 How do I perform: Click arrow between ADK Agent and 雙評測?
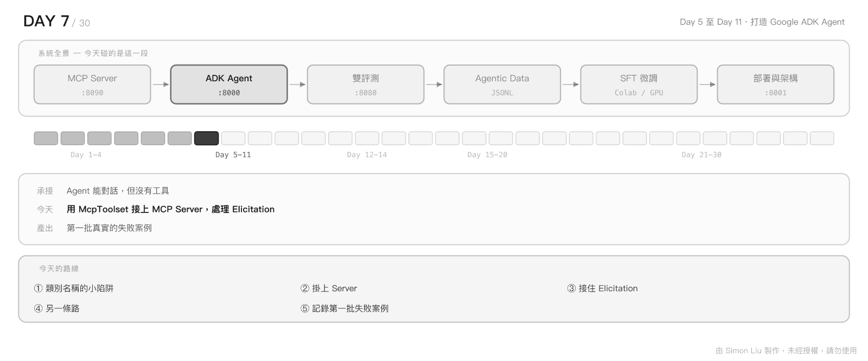click(x=297, y=85)
